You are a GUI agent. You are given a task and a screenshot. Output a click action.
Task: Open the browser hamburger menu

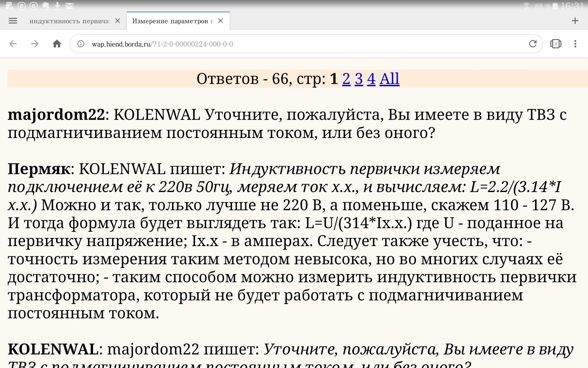13,21
